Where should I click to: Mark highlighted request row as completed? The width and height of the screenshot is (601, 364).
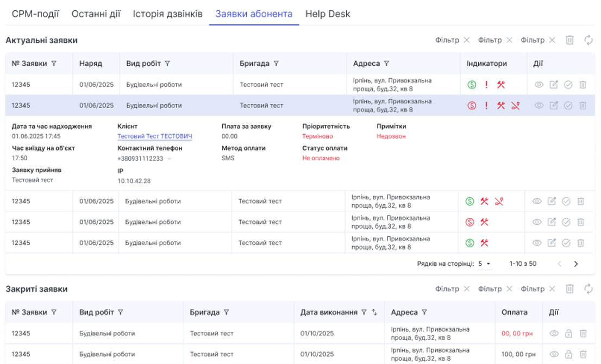[568, 105]
